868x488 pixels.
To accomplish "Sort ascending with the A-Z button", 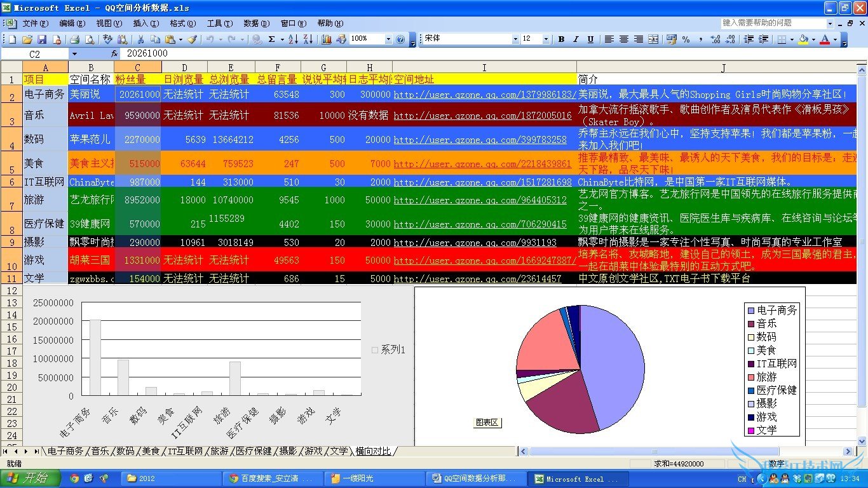I will click(x=293, y=39).
